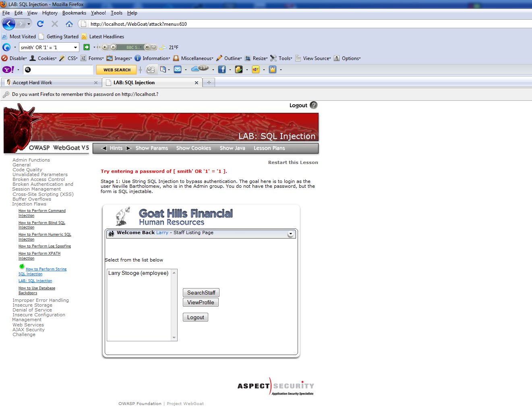Screen dimensions: 532x407
Task: Open the View Source web developer menu
Action: pyautogui.click(x=313, y=58)
